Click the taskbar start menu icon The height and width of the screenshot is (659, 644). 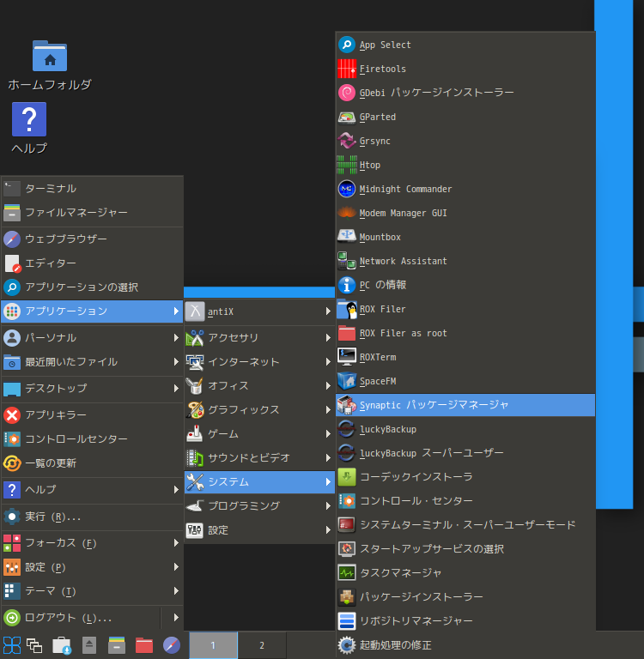pos(12,645)
